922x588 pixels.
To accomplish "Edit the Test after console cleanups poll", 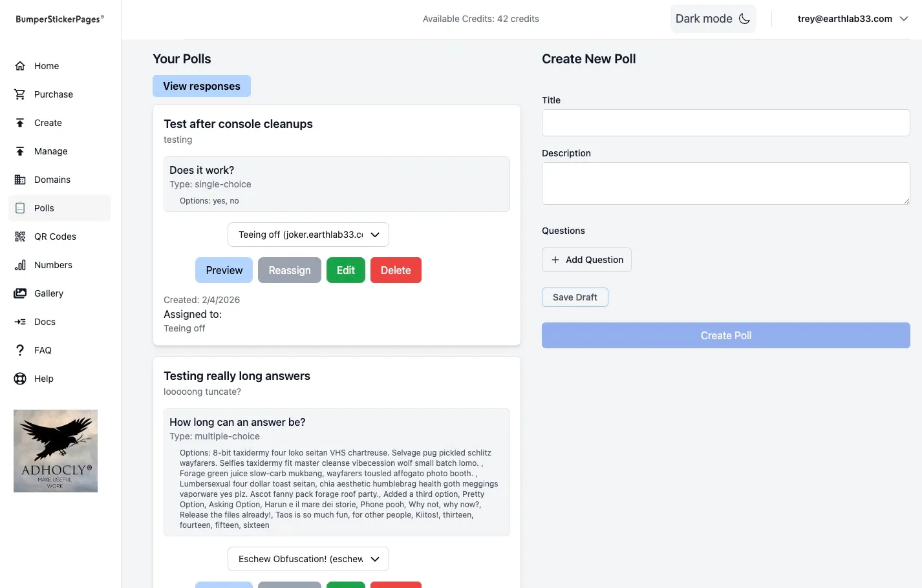I will (346, 270).
